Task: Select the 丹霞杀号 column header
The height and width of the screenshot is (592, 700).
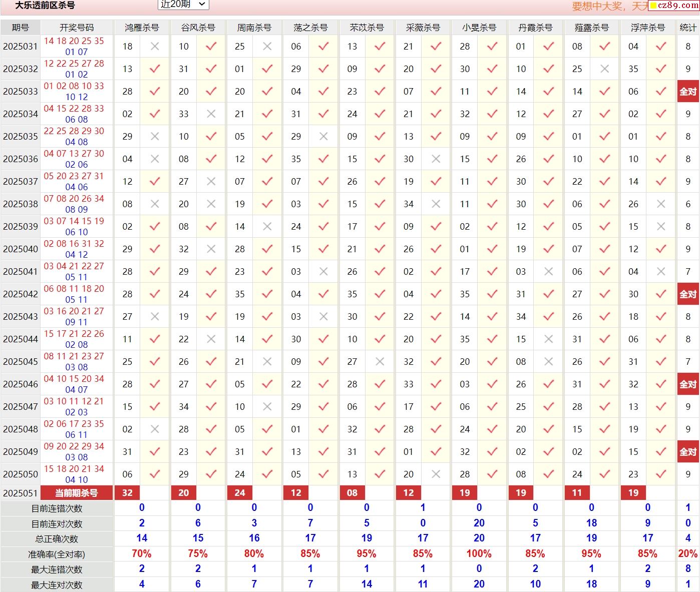Action: (535, 28)
